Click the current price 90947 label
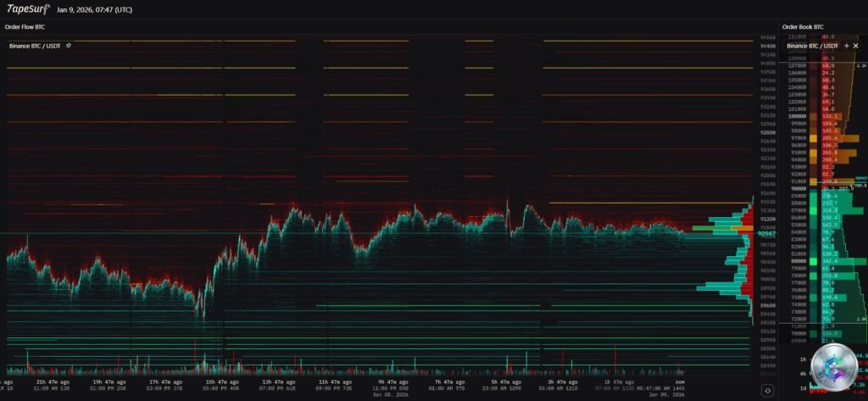The height and width of the screenshot is (401, 868). pos(766,232)
